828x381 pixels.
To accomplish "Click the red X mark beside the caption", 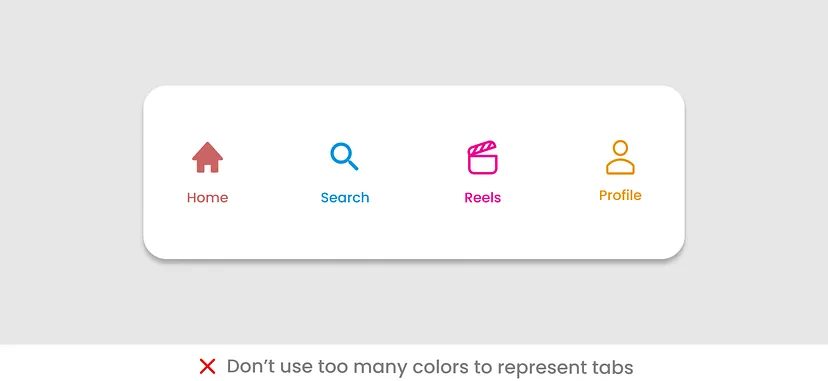I will pyautogui.click(x=208, y=366).
